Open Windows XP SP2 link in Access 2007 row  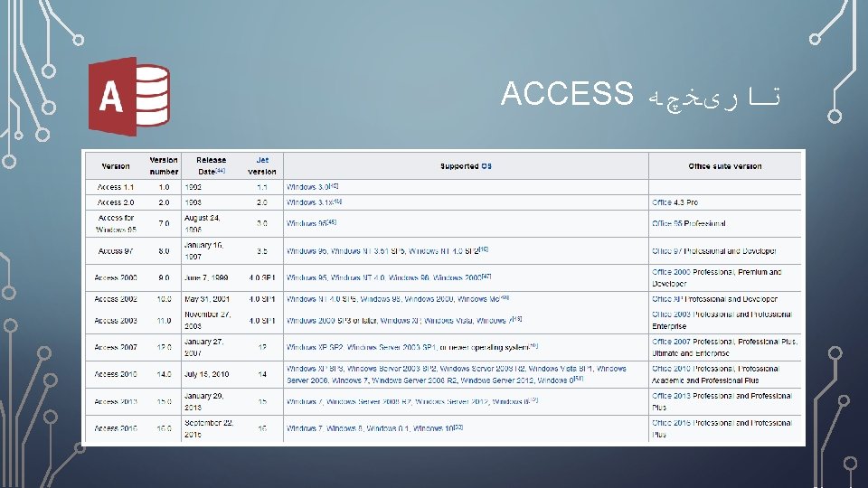(315, 347)
